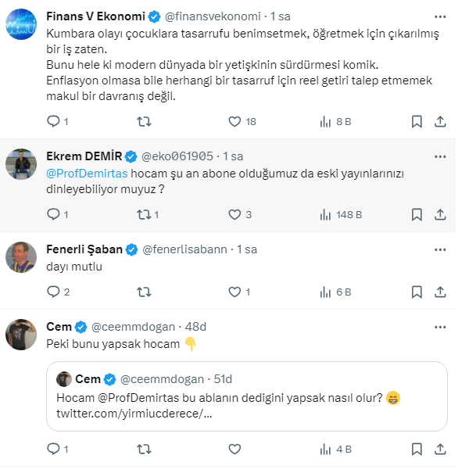Retweet the Finans V Ekonomi post

(144, 122)
